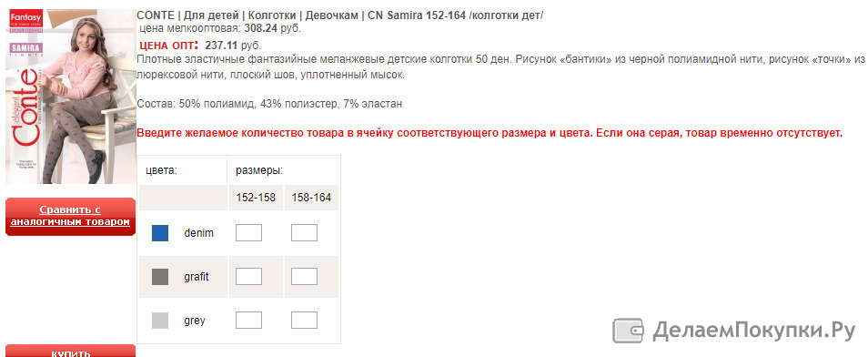Click grafit quantity field for size 152-158
Viewport: 868px width, 357px height.
(248, 277)
